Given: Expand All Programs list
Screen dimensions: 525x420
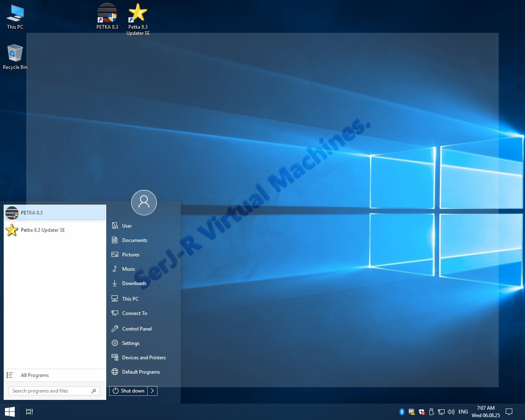Looking at the screenshot, I should 34,375.
